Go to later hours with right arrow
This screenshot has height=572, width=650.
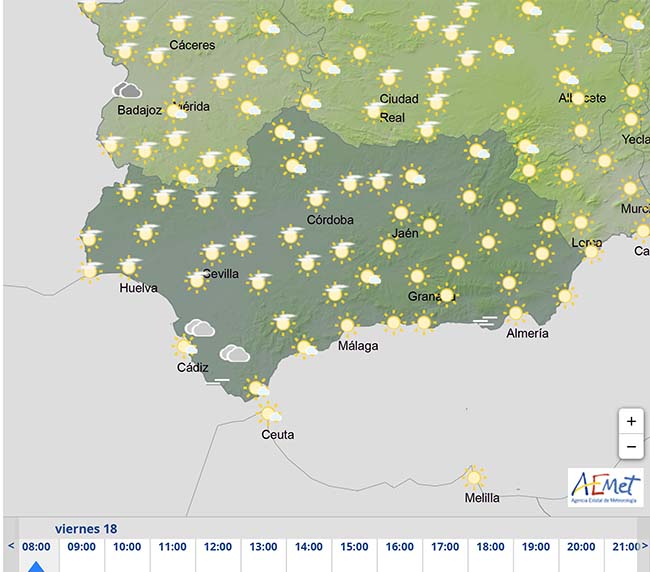tap(645, 546)
